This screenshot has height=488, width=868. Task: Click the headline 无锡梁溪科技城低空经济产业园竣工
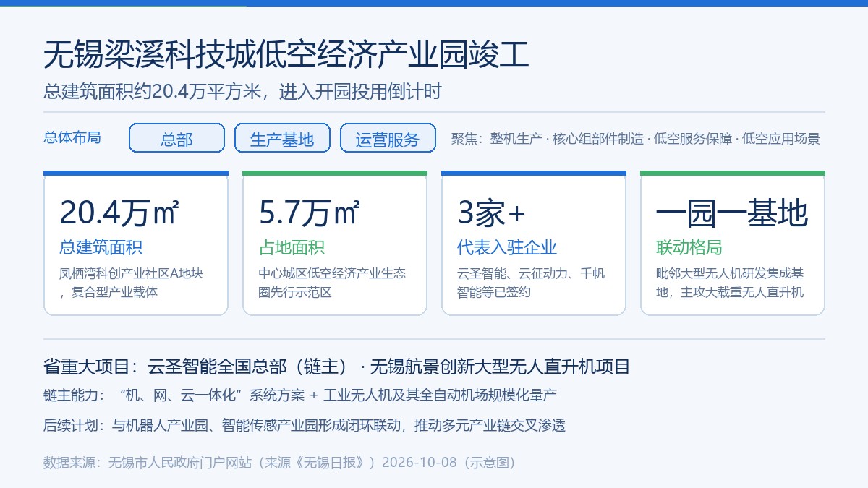(x=286, y=56)
